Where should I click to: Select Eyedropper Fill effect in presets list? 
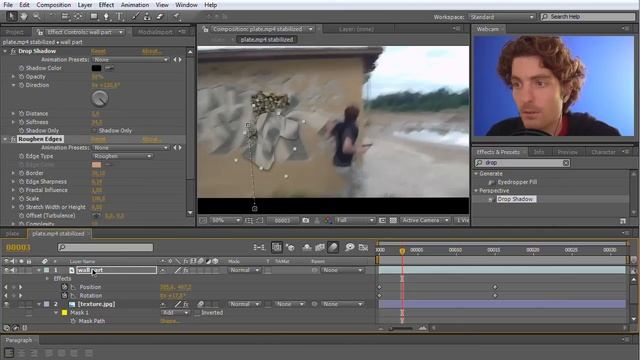(517, 182)
